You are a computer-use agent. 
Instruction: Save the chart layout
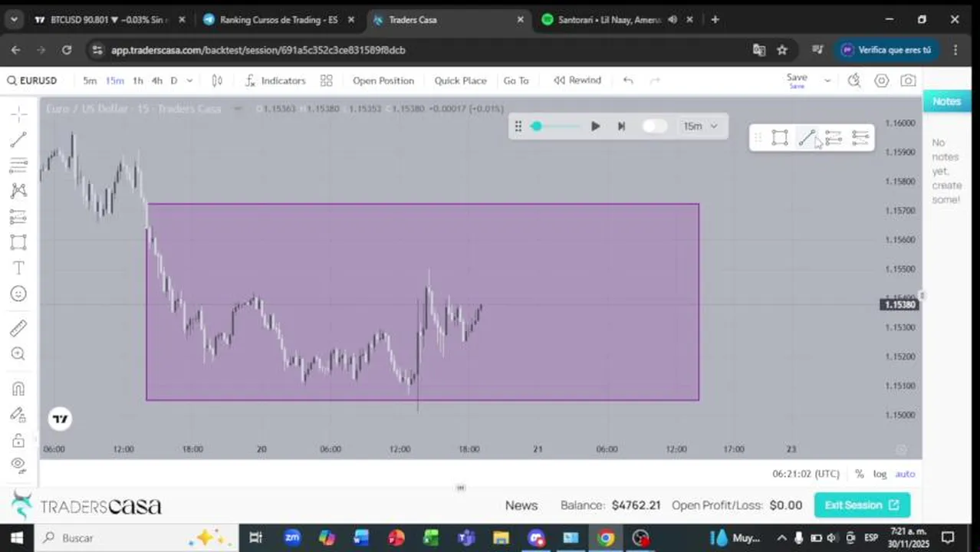click(x=797, y=80)
